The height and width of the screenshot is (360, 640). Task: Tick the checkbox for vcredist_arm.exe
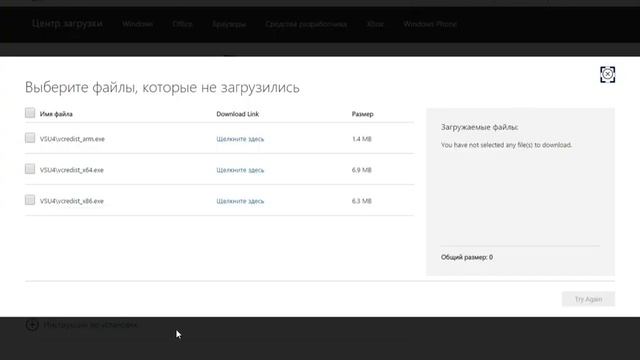pyautogui.click(x=30, y=138)
